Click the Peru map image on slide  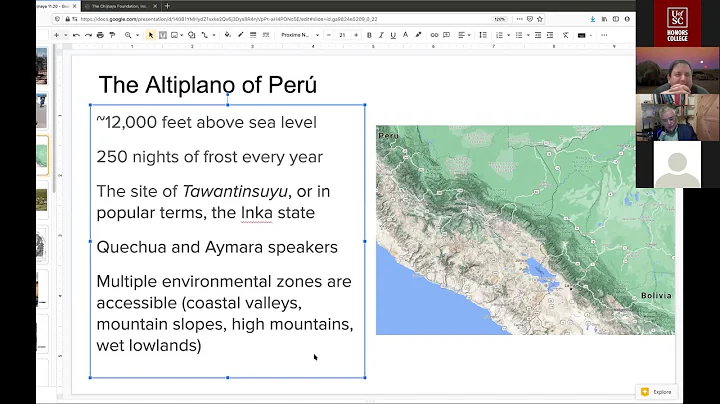tap(525, 230)
